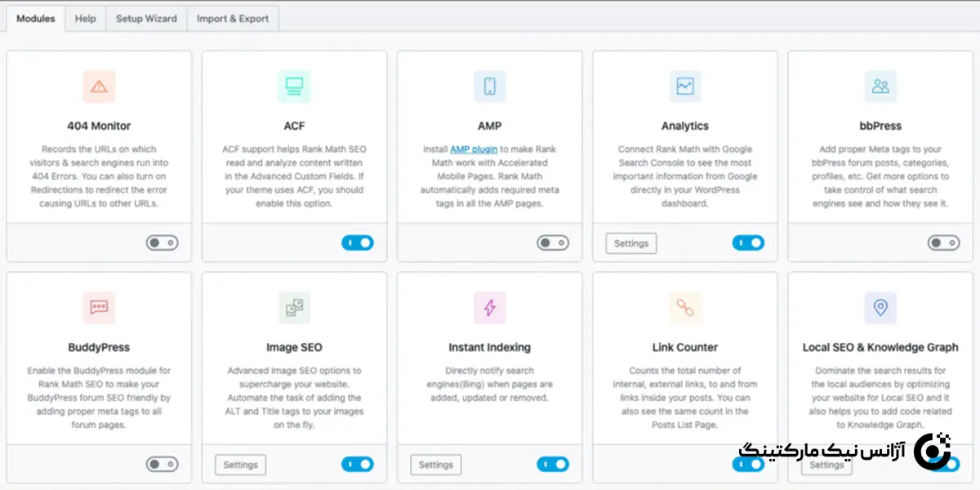The height and width of the screenshot is (490, 980).
Task: Turn on the AMP module switch
Action: click(553, 243)
